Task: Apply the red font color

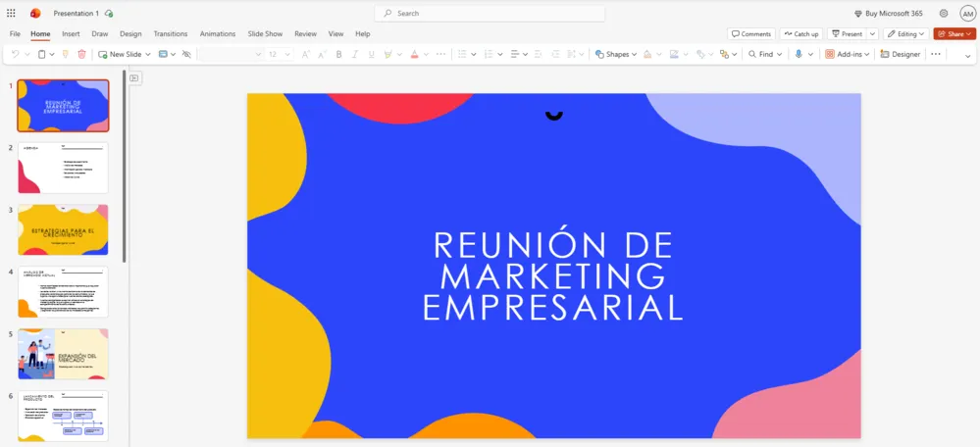Action: [x=414, y=54]
